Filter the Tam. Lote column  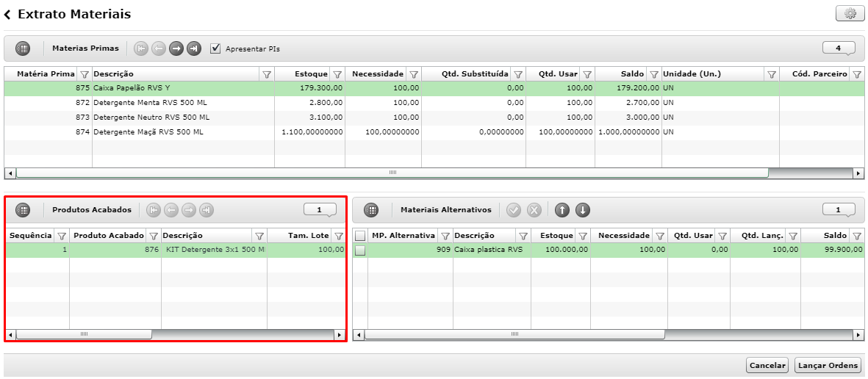click(x=337, y=236)
